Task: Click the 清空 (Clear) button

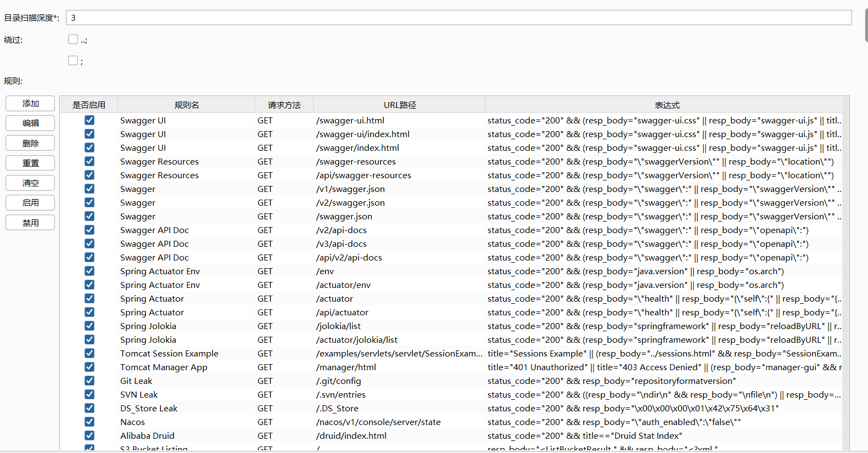Action: click(x=30, y=183)
